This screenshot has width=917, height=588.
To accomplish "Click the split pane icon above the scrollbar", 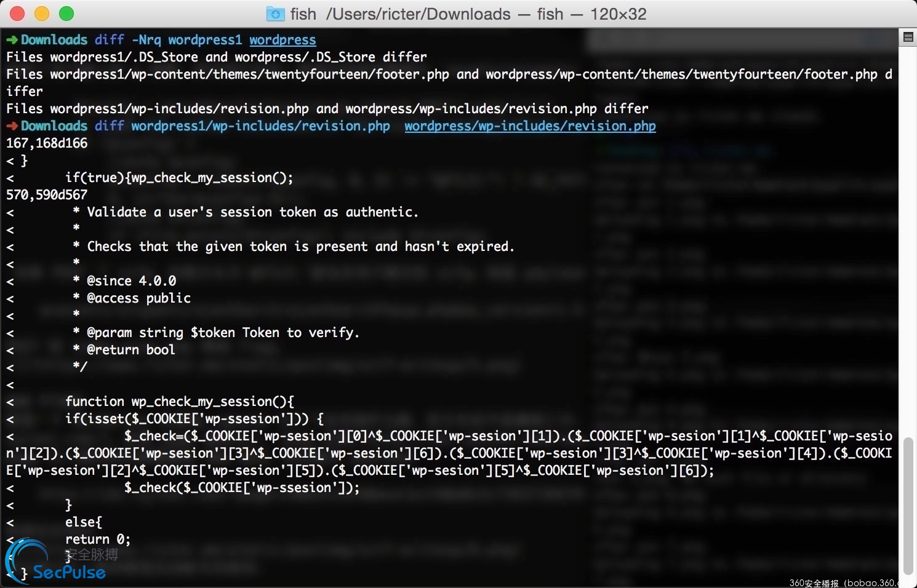I will pyautogui.click(x=908, y=37).
